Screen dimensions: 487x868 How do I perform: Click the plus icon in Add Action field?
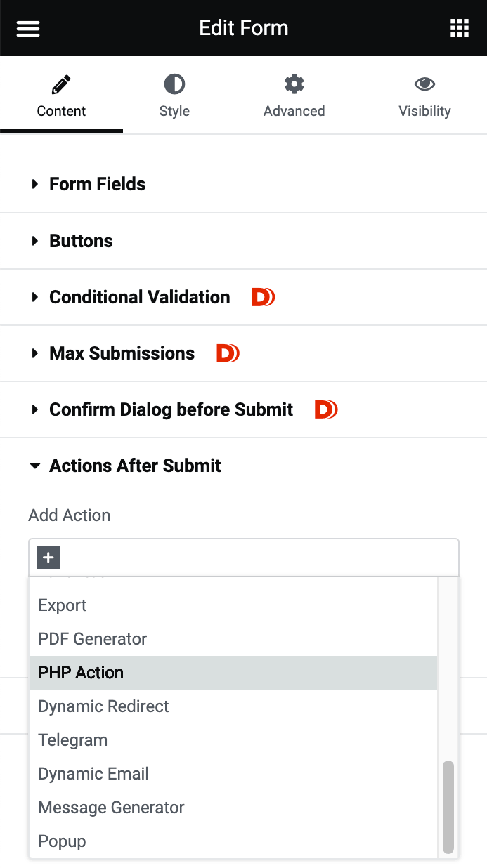point(47,557)
